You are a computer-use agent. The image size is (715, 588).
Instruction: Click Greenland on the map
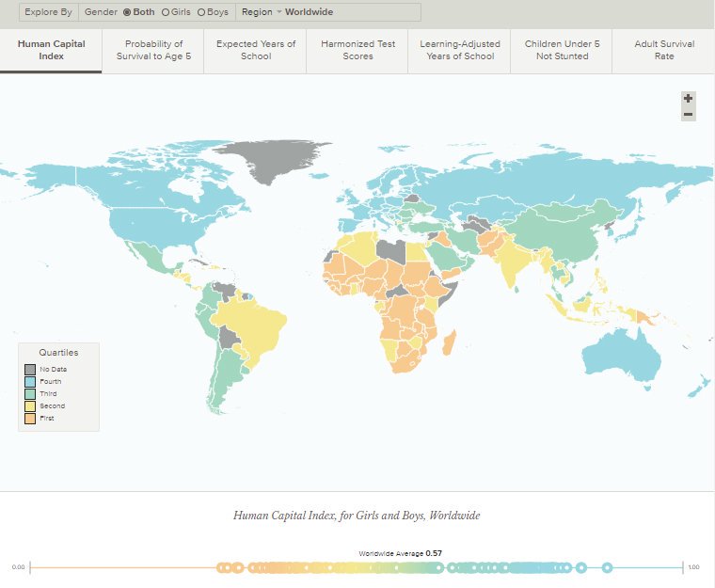tap(274, 157)
